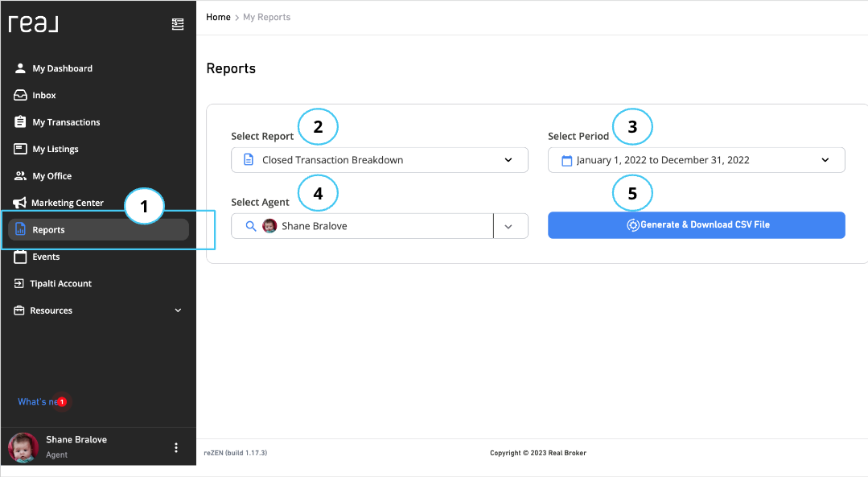868x477 pixels.
Task: Open the Select Agent dropdown arrow
Action: point(510,225)
